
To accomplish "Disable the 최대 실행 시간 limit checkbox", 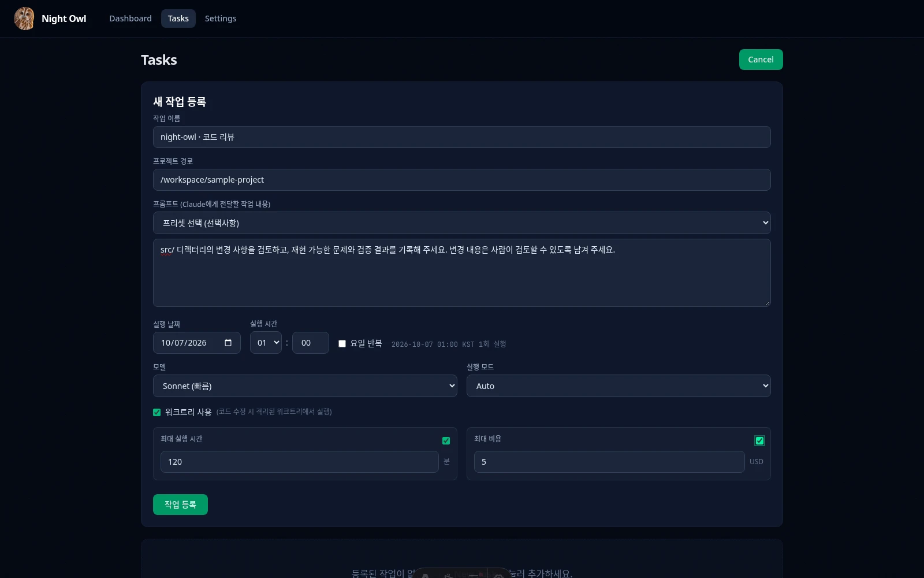I will tap(446, 440).
